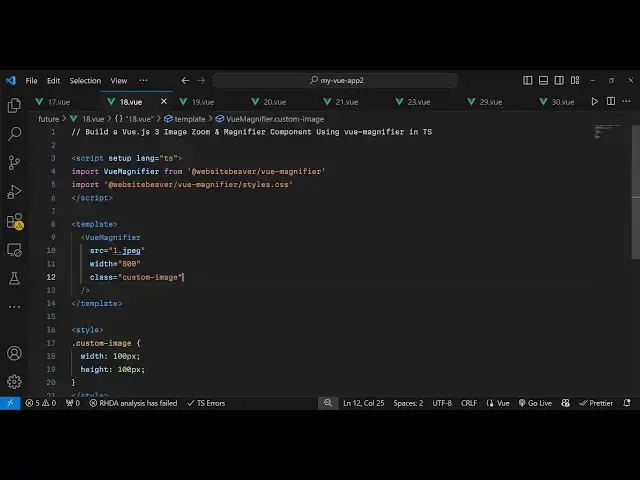Viewport: 640px width, 480px height.
Task: Open ports forwarded indicator showing 0
Action: click(x=73, y=403)
